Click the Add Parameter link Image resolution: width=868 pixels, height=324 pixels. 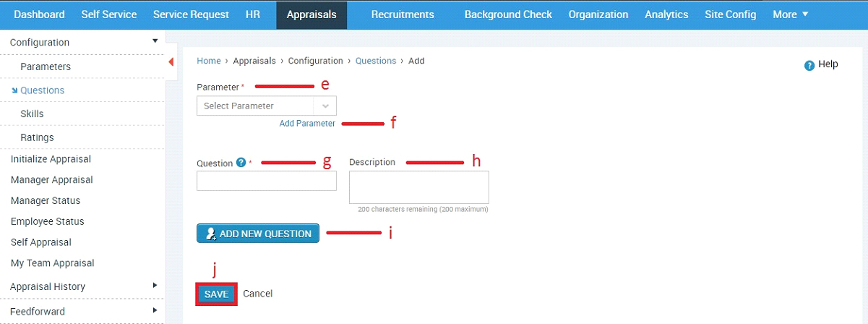(307, 124)
